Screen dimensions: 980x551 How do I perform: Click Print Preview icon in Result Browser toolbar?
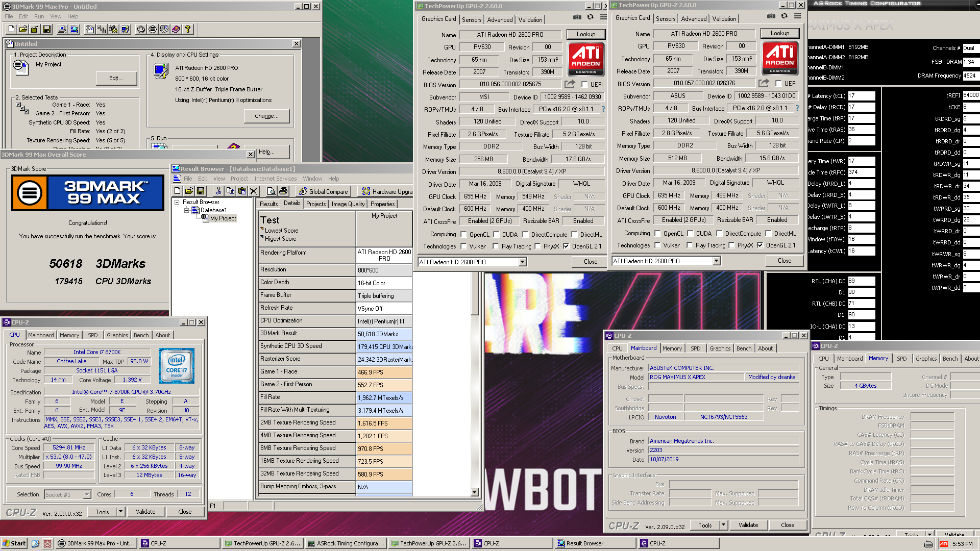272,191
